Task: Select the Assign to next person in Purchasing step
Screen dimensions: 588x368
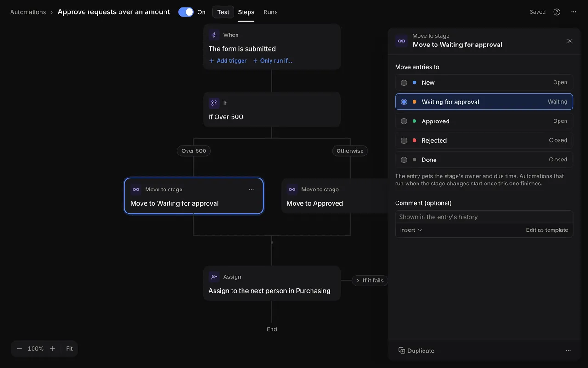Action: tap(272, 283)
